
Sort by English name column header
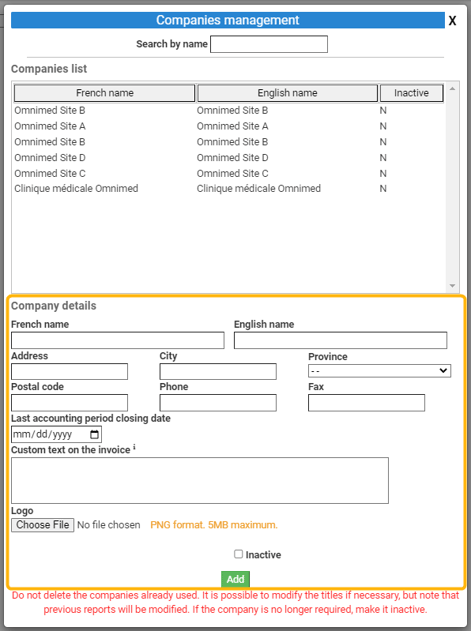tap(287, 93)
